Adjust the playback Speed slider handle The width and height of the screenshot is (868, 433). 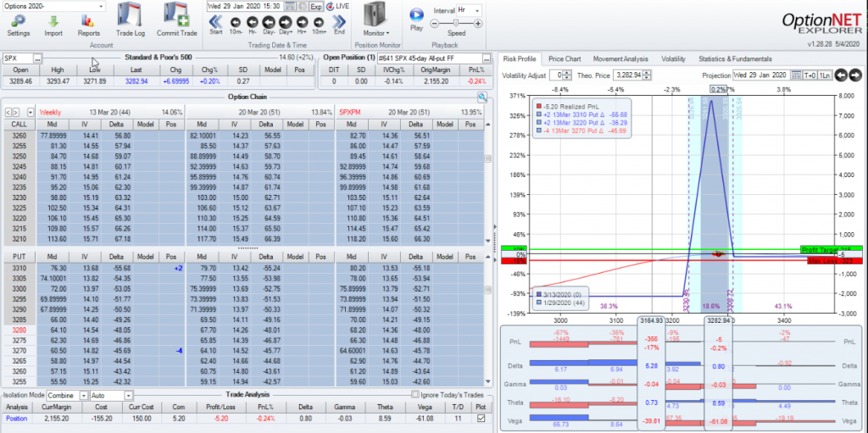pyautogui.click(x=455, y=23)
